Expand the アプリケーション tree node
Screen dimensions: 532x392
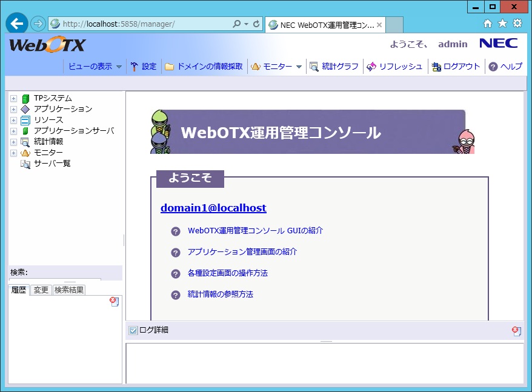coord(13,109)
